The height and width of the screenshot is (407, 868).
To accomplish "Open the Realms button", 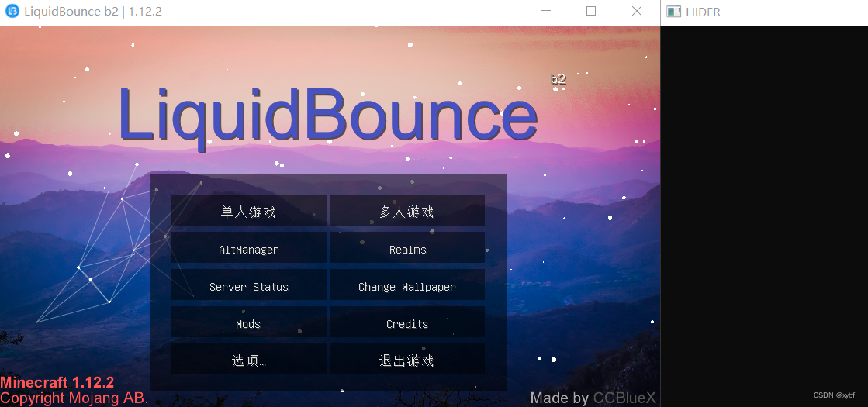I will (407, 248).
